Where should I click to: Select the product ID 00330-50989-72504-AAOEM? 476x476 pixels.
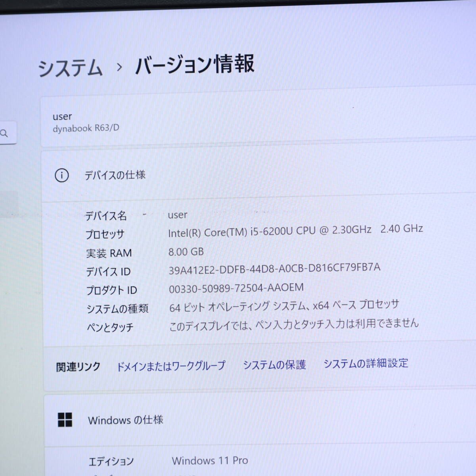click(x=236, y=288)
